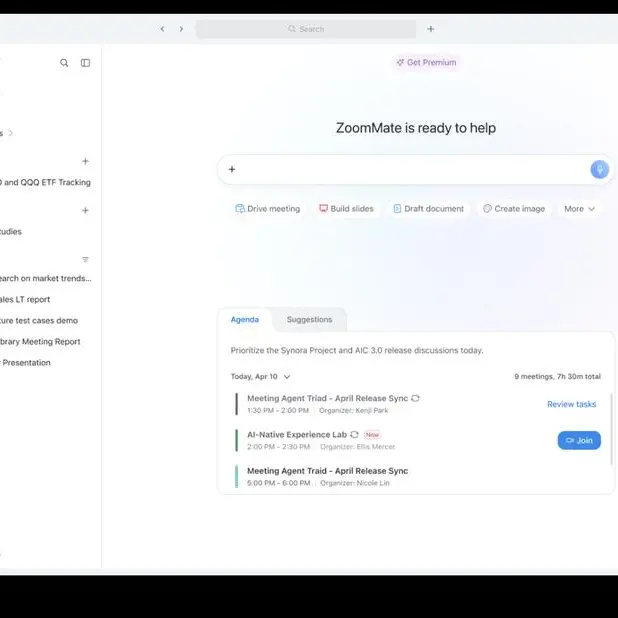
Task: Click Organizer: Kenji Park text
Action: tap(353, 410)
